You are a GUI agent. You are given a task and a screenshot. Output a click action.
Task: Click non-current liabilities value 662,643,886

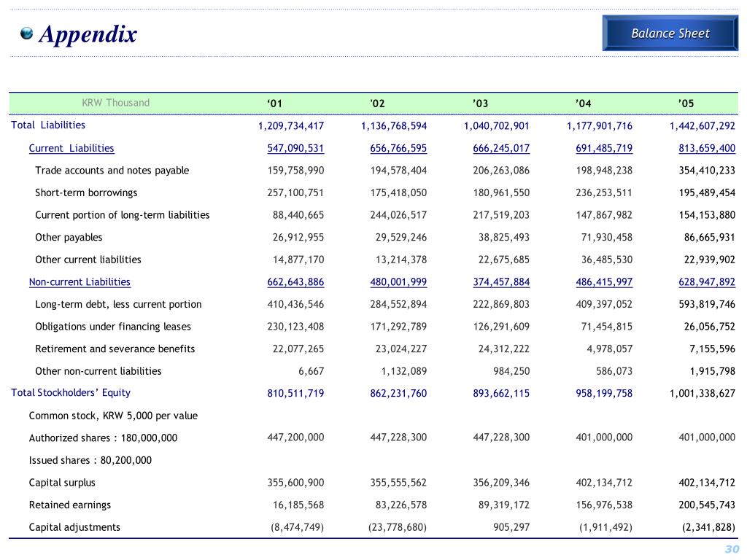coord(295,282)
